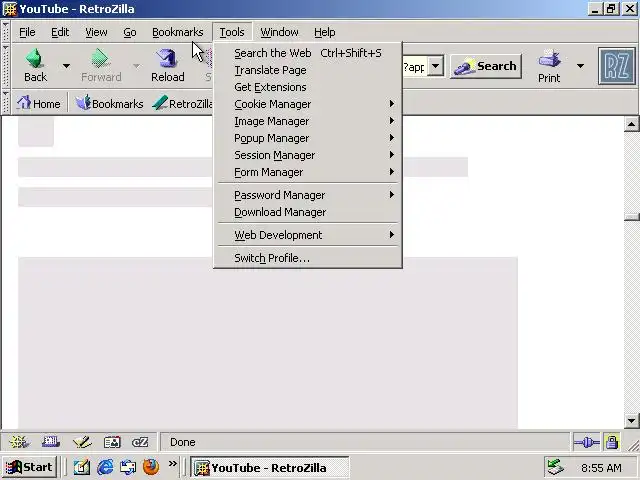This screenshot has width=640, height=480.
Task: Open the Back history dropdown arrow
Action: point(66,66)
